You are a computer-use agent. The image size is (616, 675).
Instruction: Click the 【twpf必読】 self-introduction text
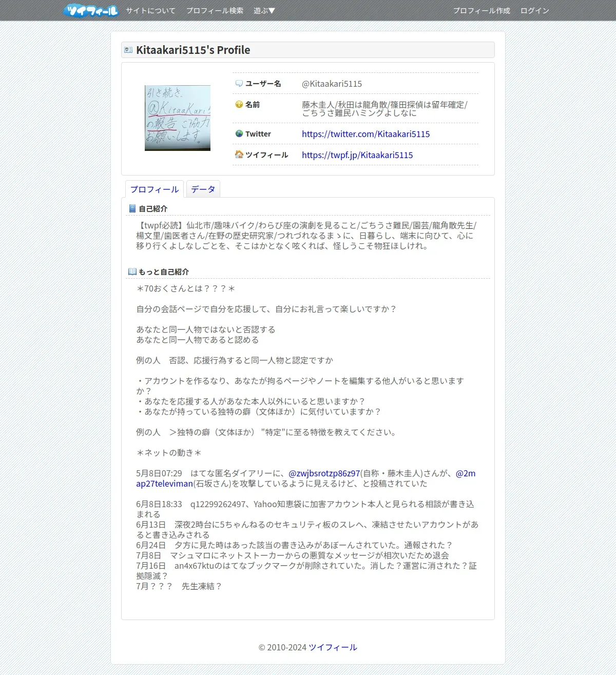click(x=306, y=236)
